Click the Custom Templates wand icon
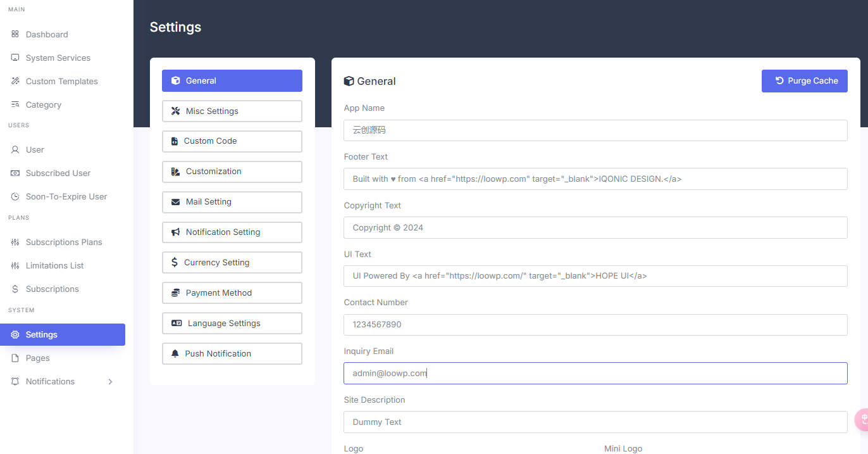868x454 pixels. tap(15, 81)
